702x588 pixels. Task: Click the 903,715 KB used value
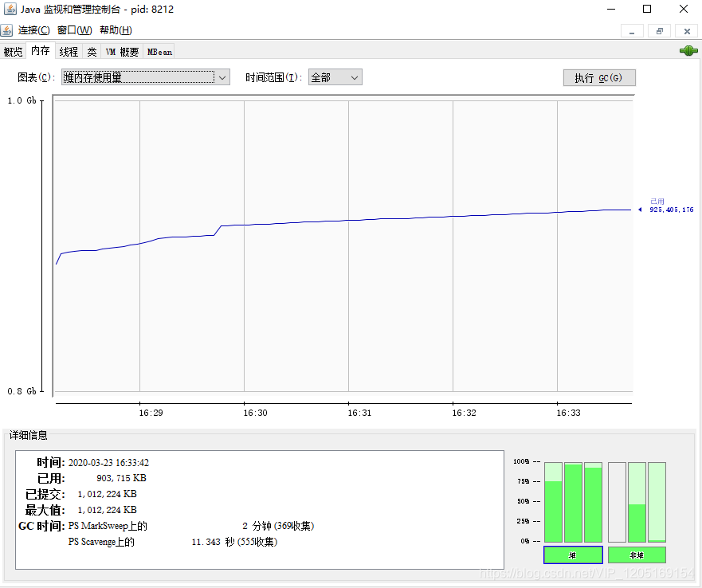pyautogui.click(x=121, y=478)
